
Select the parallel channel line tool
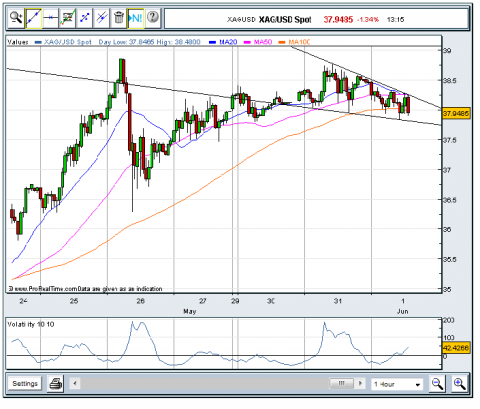(x=102, y=18)
